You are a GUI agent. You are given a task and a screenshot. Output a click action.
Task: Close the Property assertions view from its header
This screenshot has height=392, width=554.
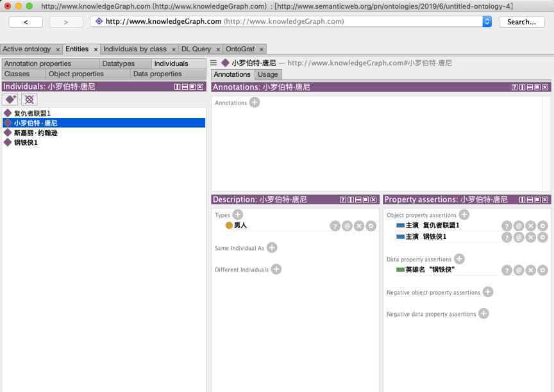(x=545, y=200)
